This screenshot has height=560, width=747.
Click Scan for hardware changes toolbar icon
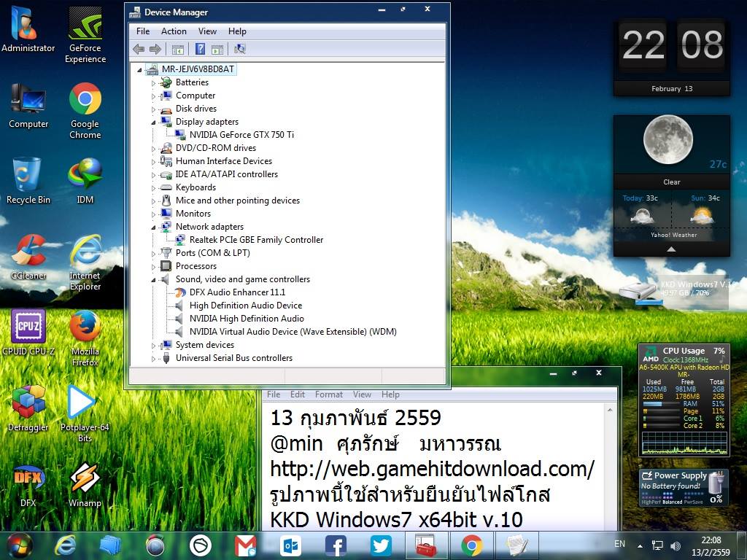click(239, 49)
